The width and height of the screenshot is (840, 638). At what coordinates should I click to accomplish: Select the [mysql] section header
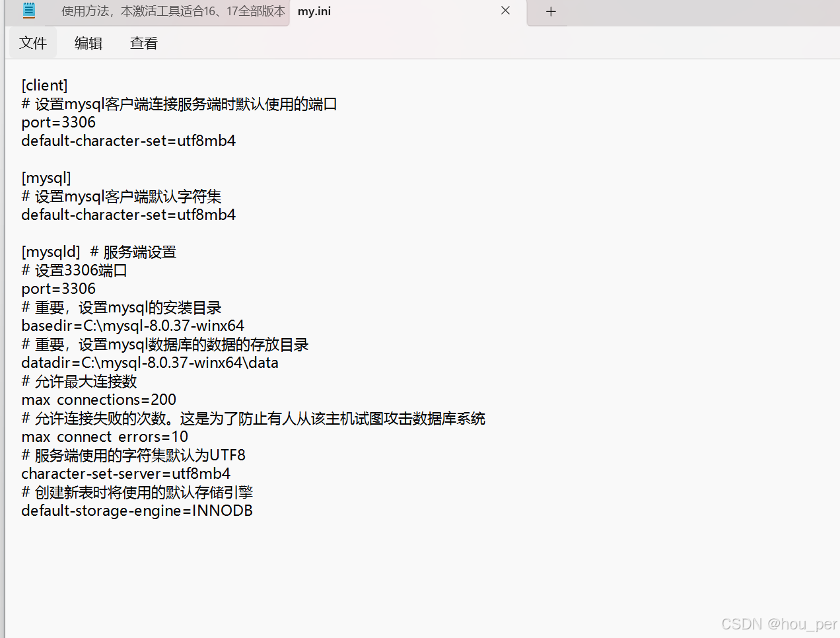click(46, 178)
